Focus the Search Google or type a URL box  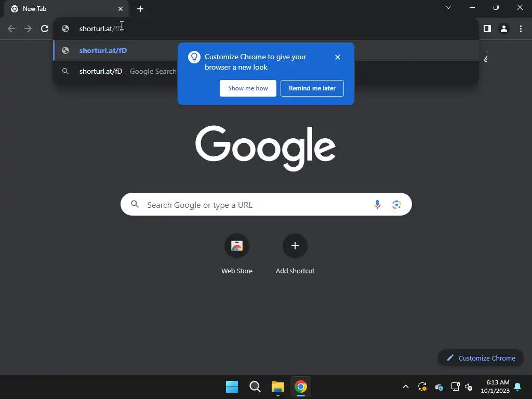(266, 204)
